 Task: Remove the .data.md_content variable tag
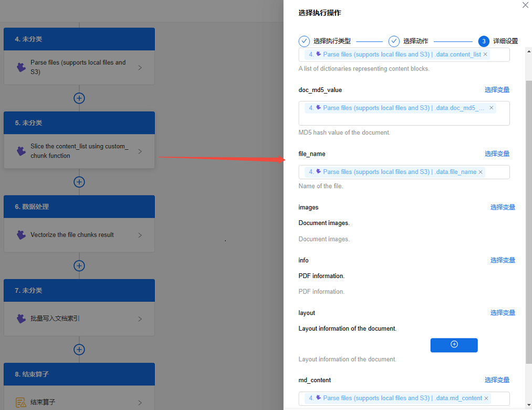click(x=486, y=398)
